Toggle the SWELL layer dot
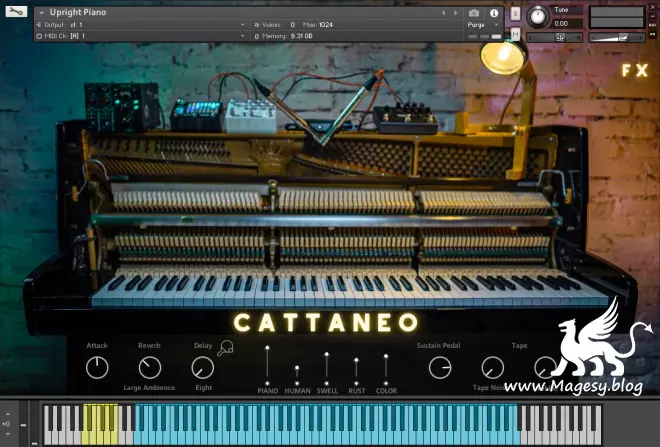 (x=326, y=383)
